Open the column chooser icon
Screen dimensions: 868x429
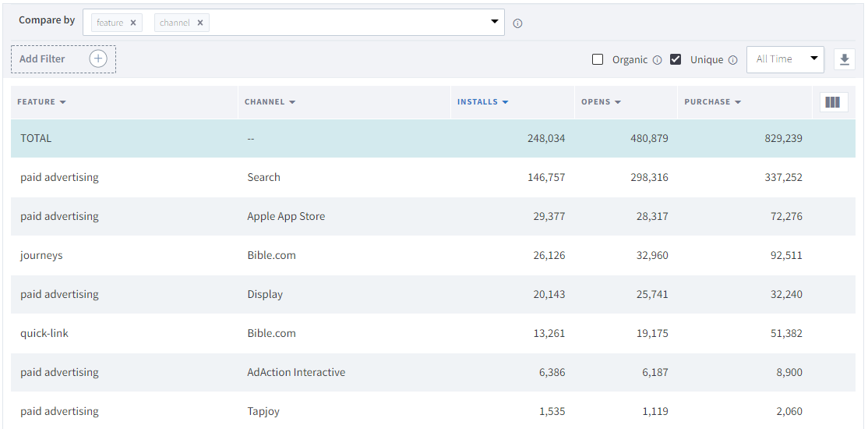tap(833, 102)
